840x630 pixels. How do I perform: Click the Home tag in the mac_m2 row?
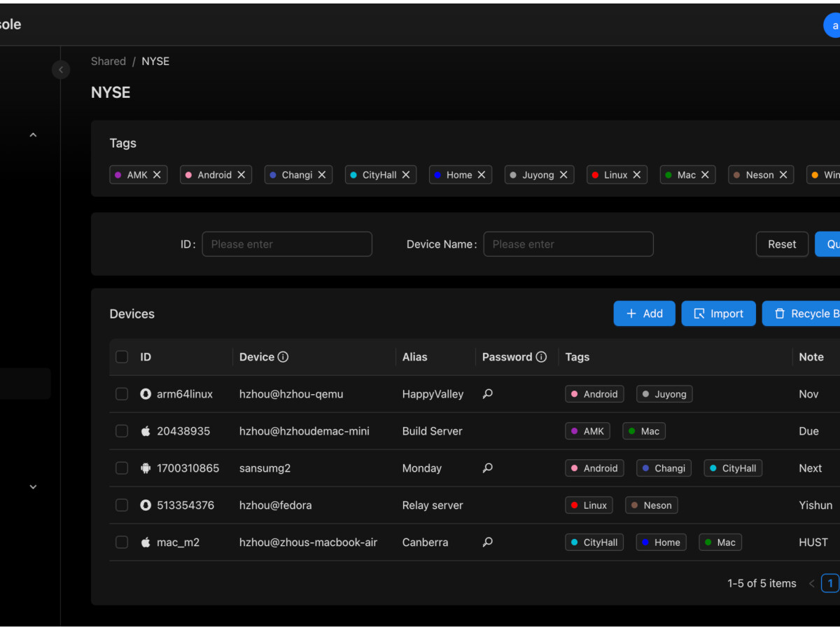(661, 542)
